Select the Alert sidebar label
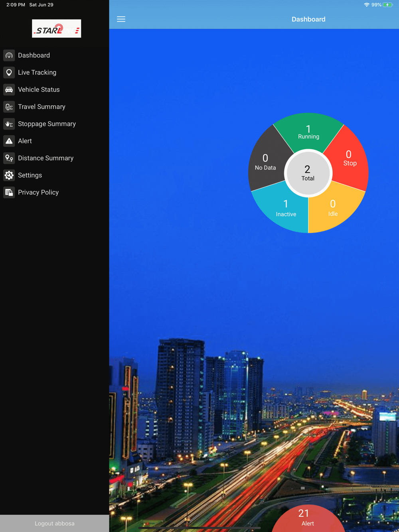The image size is (399, 532). pyautogui.click(x=25, y=141)
